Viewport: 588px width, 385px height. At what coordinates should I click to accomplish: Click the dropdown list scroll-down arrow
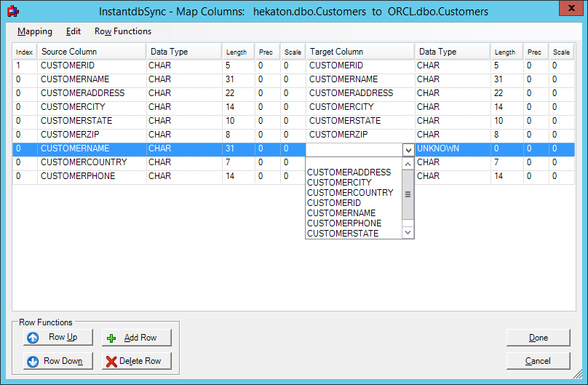coord(408,232)
